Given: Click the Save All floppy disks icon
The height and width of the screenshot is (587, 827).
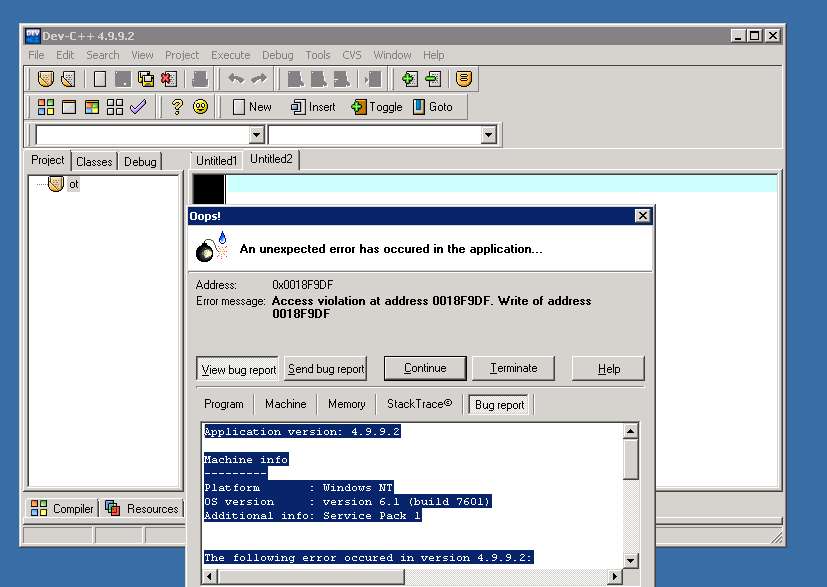Looking at the screenshot, I should [146, 79].
